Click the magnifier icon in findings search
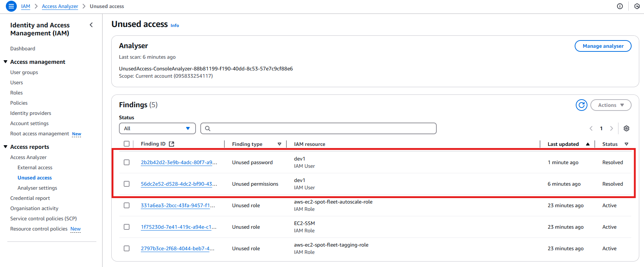The height and width of the screenshot is (267, 644). [x=208, y=128]
